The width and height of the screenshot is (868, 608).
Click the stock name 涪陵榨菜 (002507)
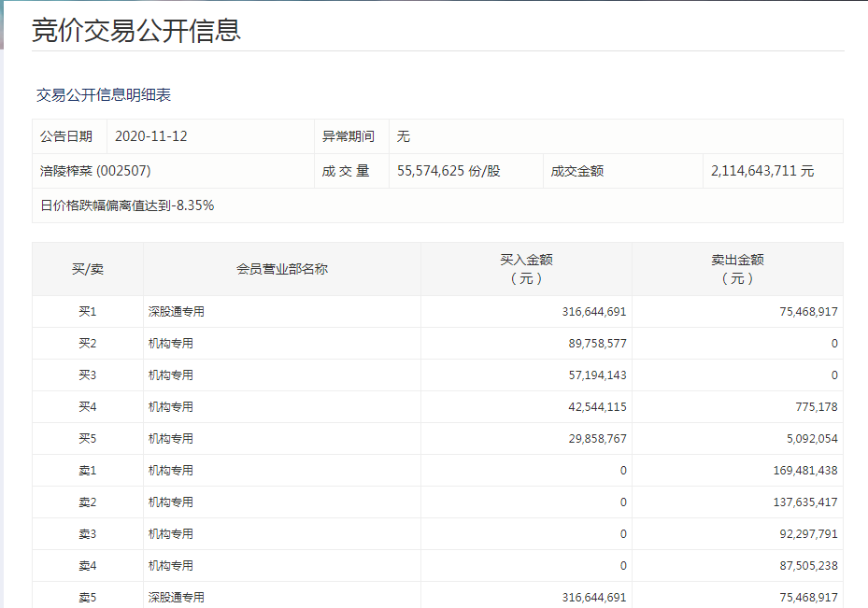click(96, 171)
